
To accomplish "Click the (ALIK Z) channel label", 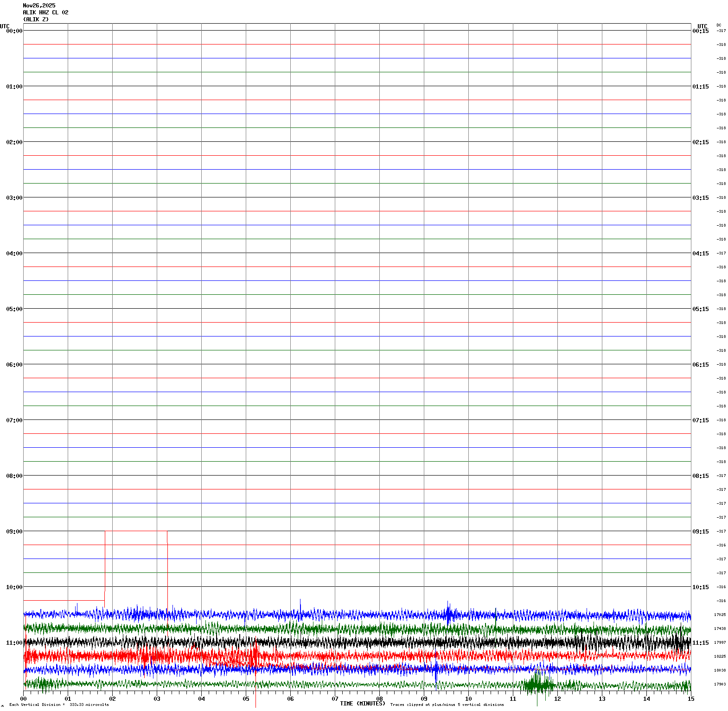I will click(x=36, y=19).
